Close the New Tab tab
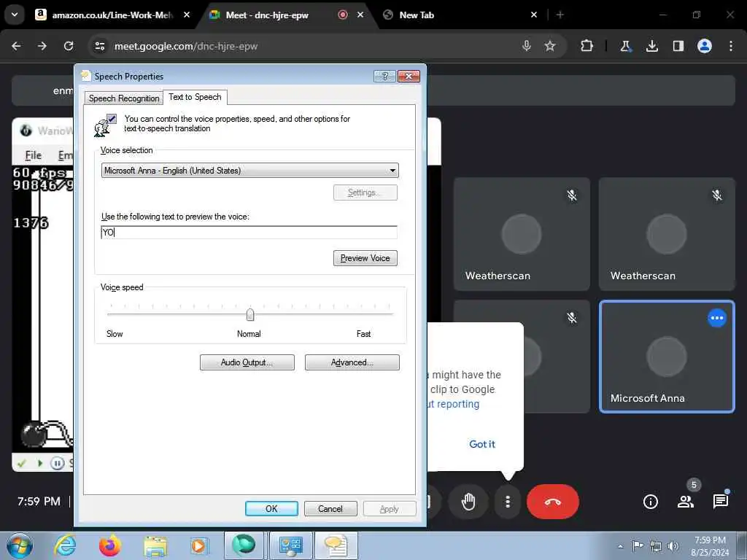 coord(534,15)
